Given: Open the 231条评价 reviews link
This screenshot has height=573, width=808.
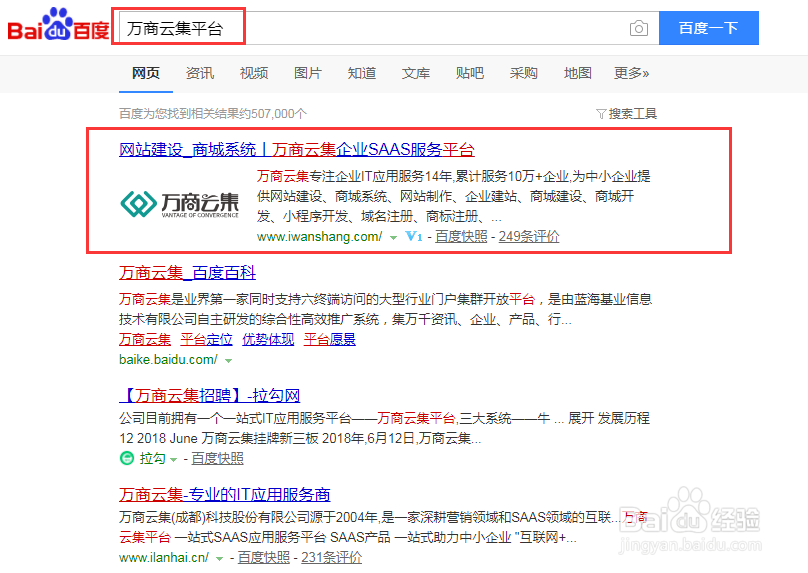Looking at the screenshot, I should 331,558.
